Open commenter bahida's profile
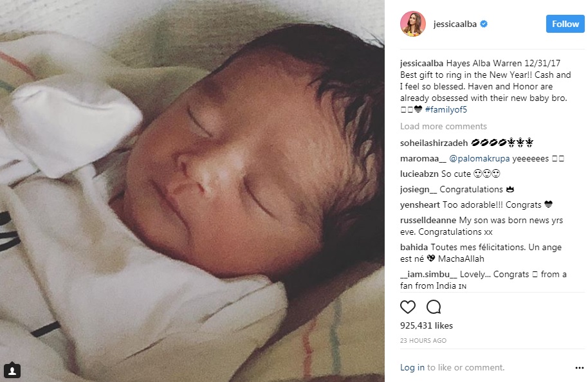This screenshot has height=382, width=588. [x=414, y=247]
